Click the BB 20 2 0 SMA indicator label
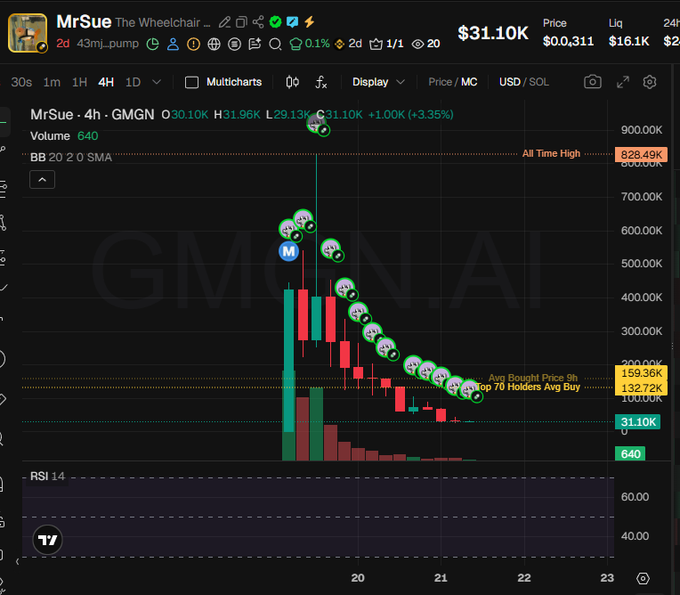The height and width of the screenshot is (595, 680). (x=71, y=157)
